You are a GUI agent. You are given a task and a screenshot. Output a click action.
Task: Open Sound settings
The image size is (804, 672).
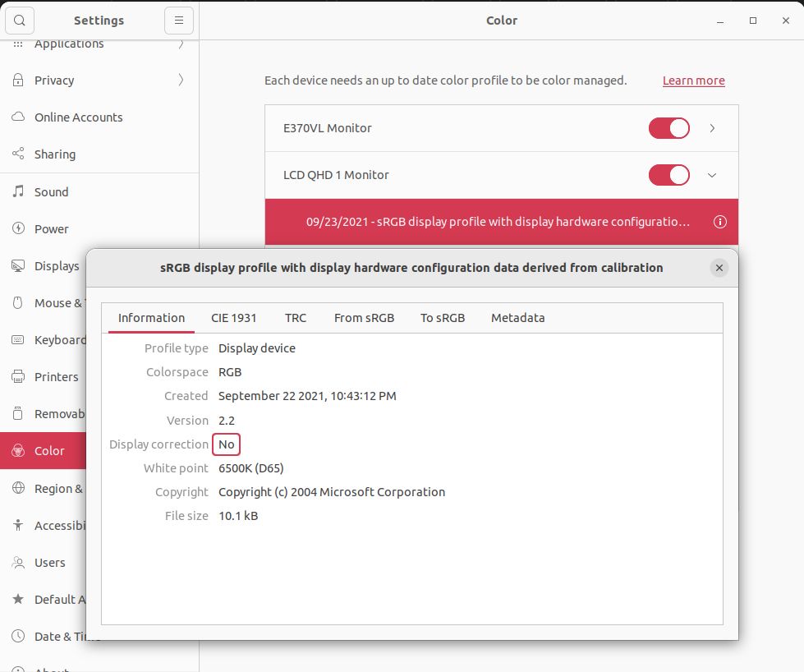(99, 192)
